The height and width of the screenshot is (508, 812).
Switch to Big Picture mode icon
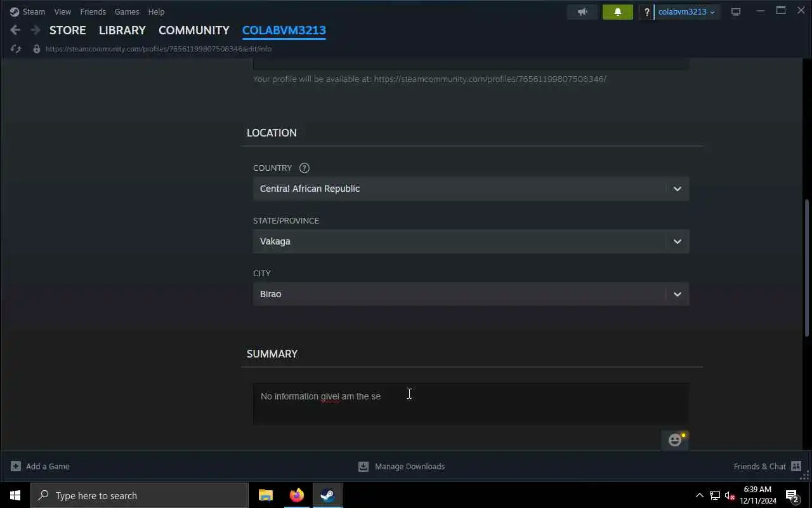click(736, 12)
